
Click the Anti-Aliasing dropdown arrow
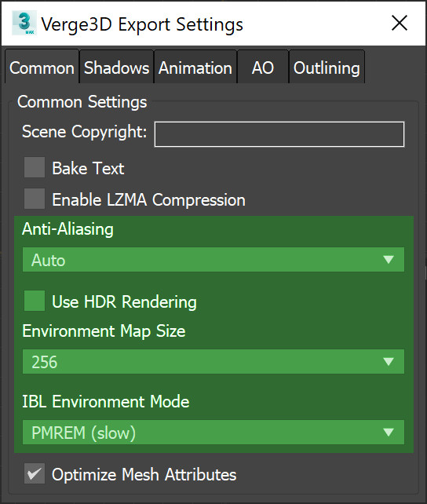point(389,259)
